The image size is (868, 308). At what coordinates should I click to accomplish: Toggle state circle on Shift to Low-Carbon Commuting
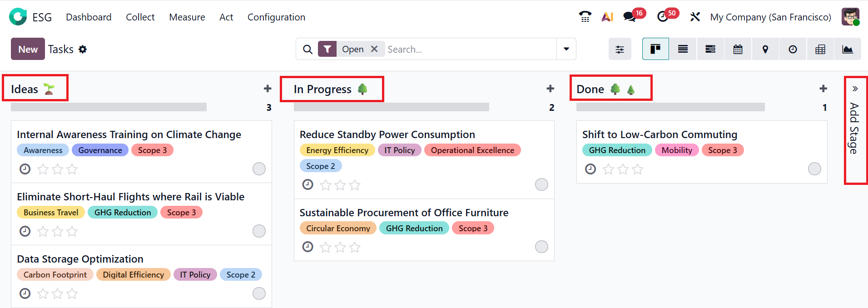pos(814,169)
